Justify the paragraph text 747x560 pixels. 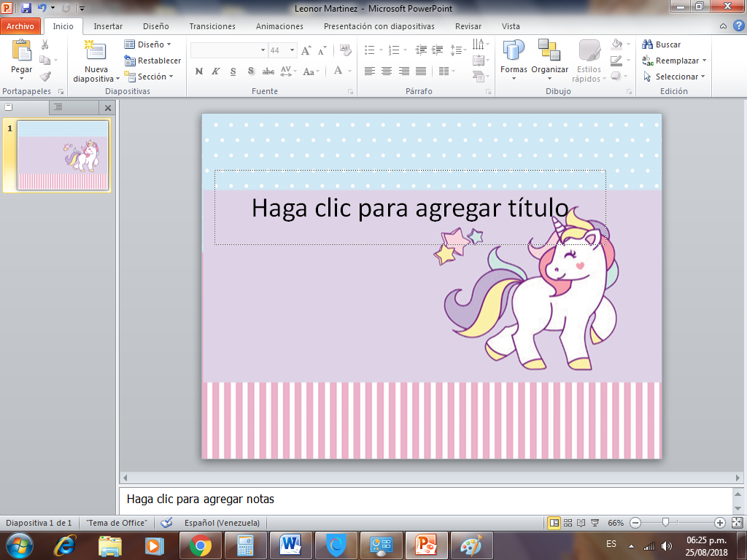421,71
